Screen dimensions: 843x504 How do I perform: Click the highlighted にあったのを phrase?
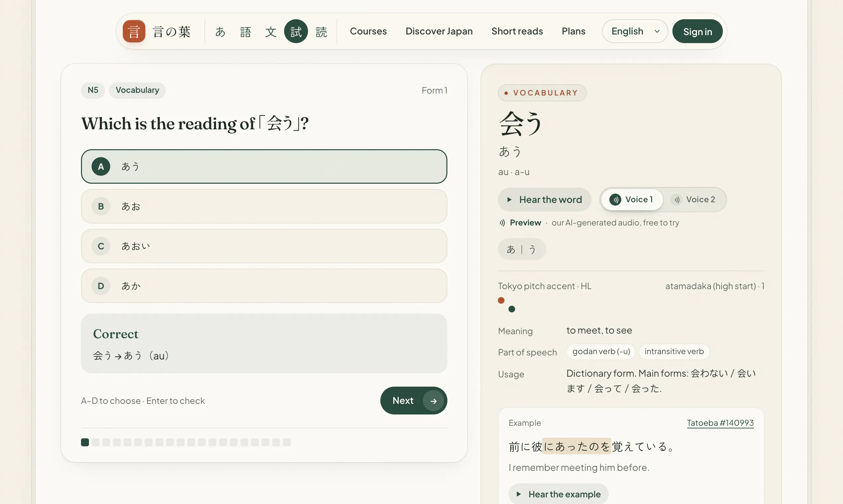pos(576,447)
